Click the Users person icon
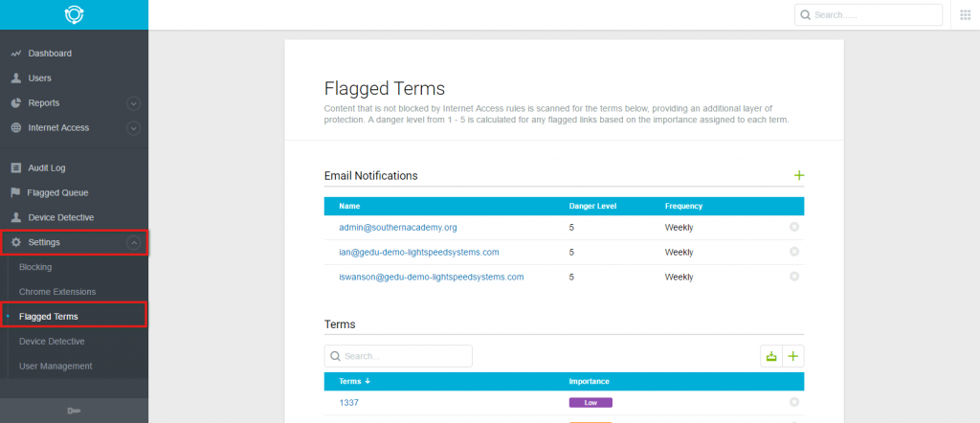 click(x=16, y=78)
